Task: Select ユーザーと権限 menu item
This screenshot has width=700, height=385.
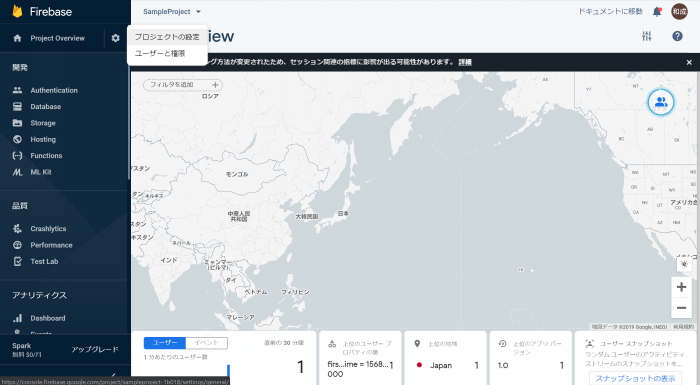Action: tap(167, 54)
